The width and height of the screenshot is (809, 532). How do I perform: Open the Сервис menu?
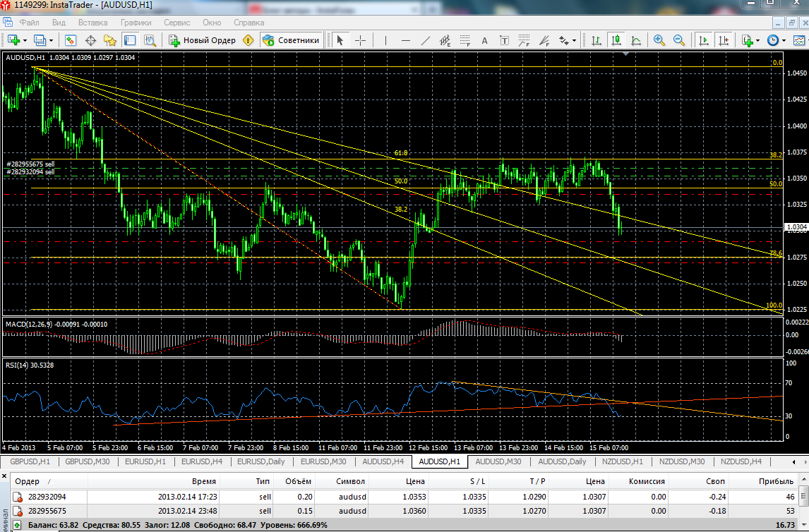(177, 23)
